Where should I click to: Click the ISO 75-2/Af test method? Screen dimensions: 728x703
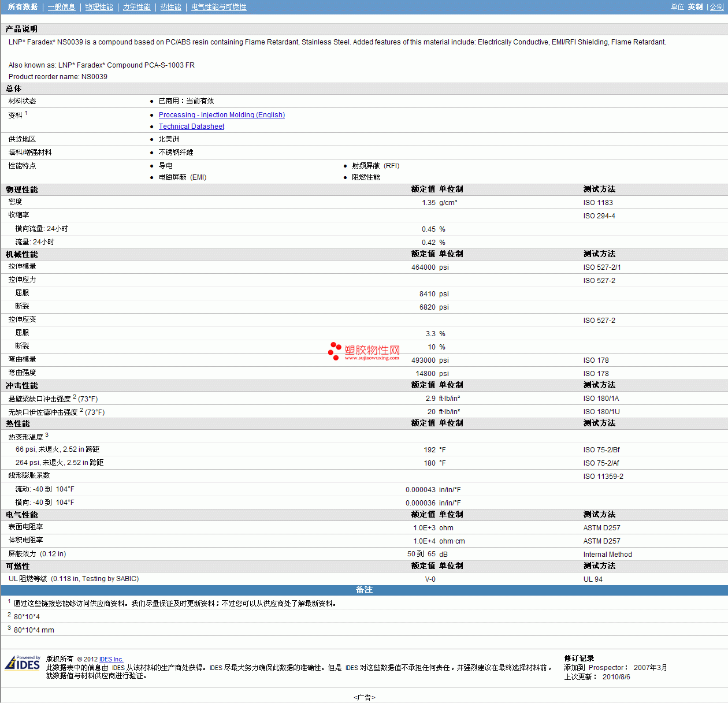601,463
